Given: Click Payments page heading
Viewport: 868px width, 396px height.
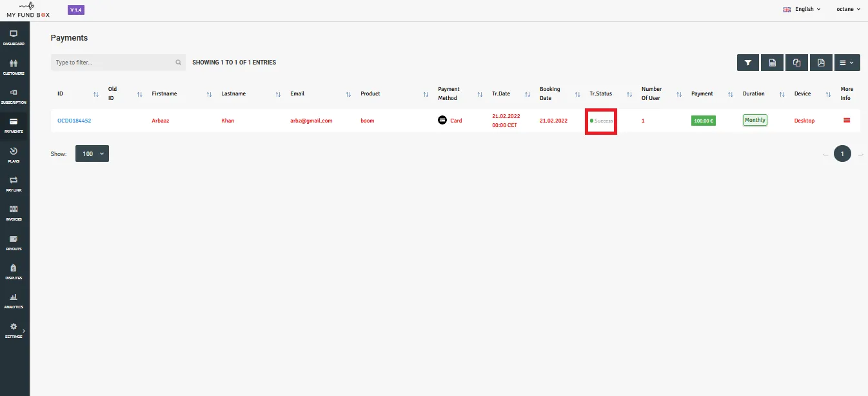Looking at the screenshot, I should (69, 38).
